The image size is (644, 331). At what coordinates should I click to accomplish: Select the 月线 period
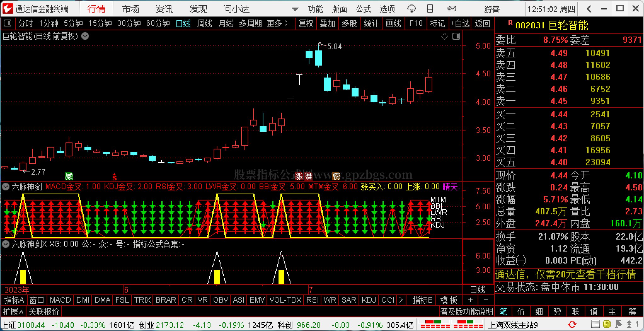click(x=226, y=23)
